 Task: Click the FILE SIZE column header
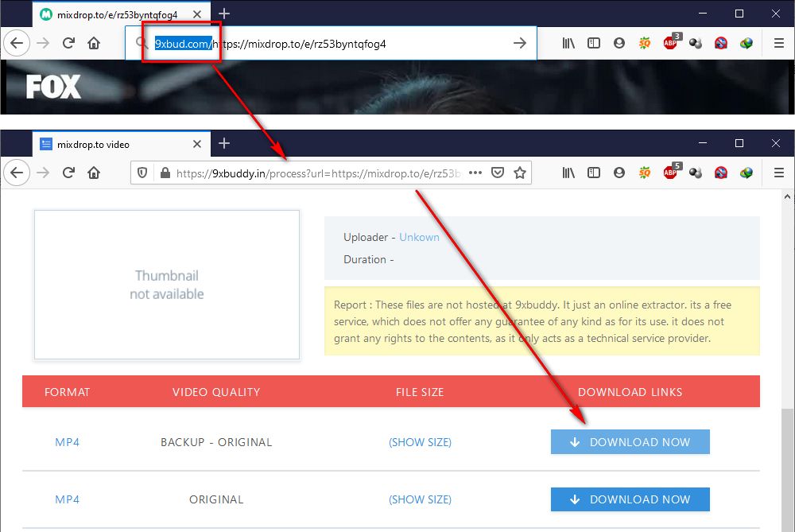(x=420, y=392)
